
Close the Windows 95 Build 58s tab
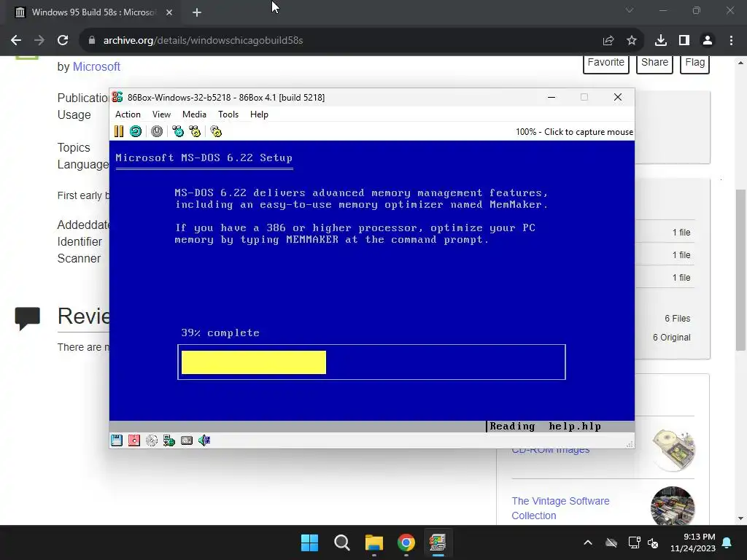[169, 12]
